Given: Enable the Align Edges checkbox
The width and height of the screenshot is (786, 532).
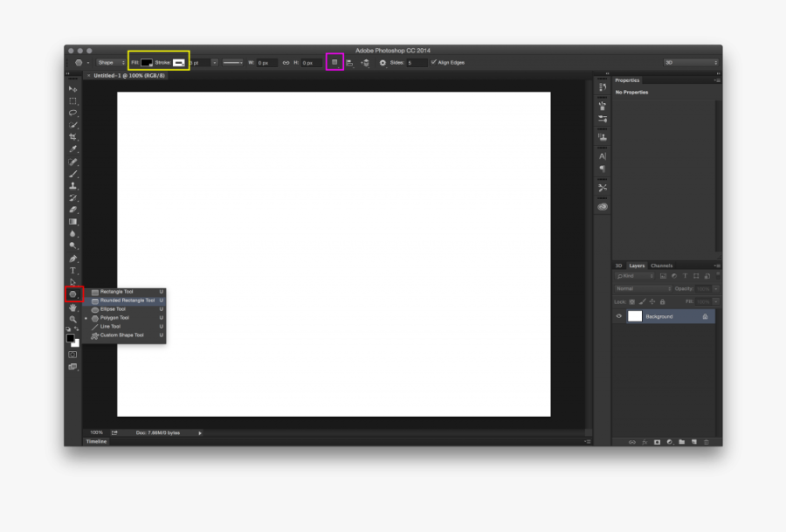Looking at the screenshot, I should (433, 62).
